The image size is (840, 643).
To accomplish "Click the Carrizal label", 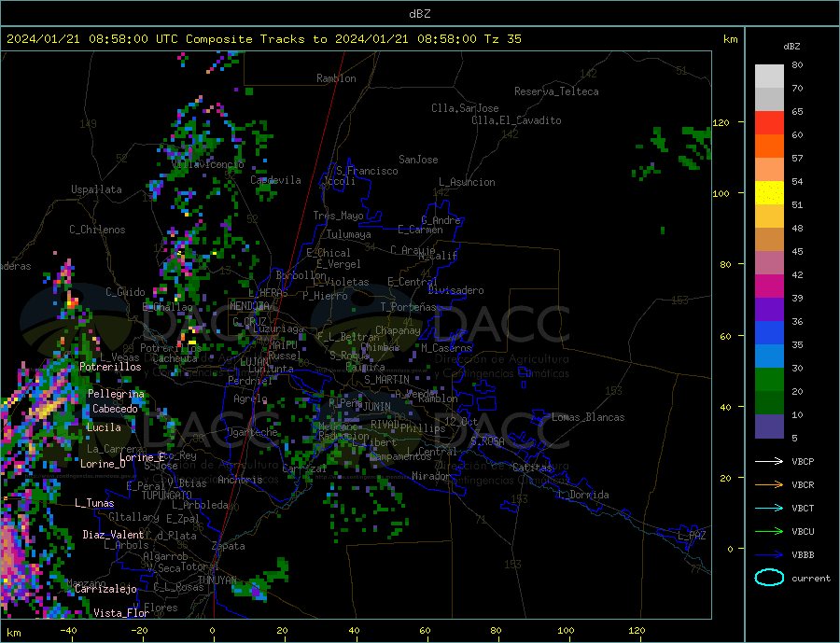I will pyautogui.click(x=304, y=469).
